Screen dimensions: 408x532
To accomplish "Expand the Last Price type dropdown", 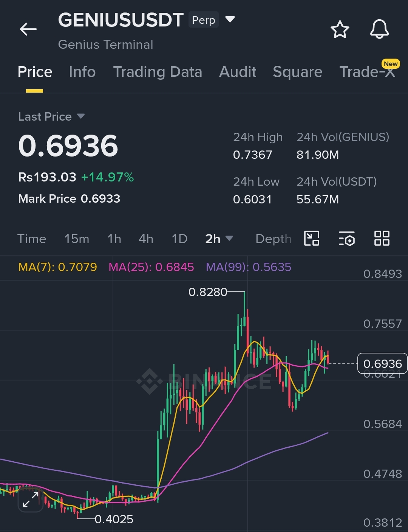I will pos(80,116).
